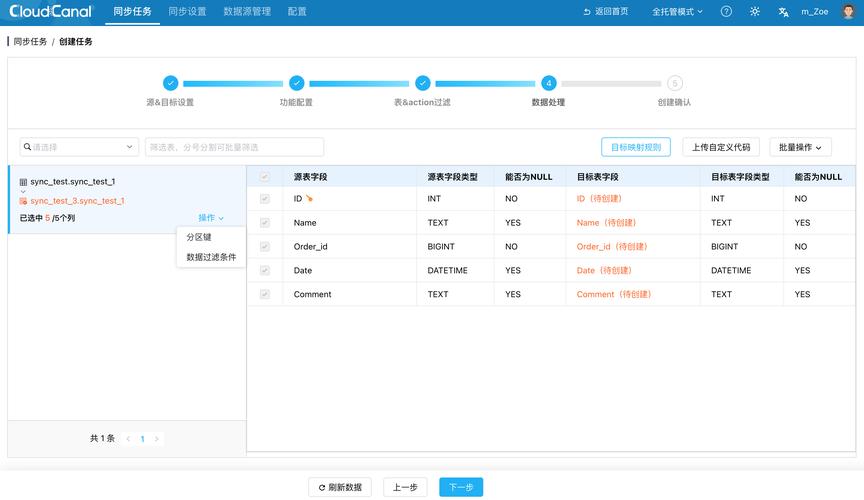Click step 5 创建确认 circle
864x500 pixels.
(x=675, y=83)
